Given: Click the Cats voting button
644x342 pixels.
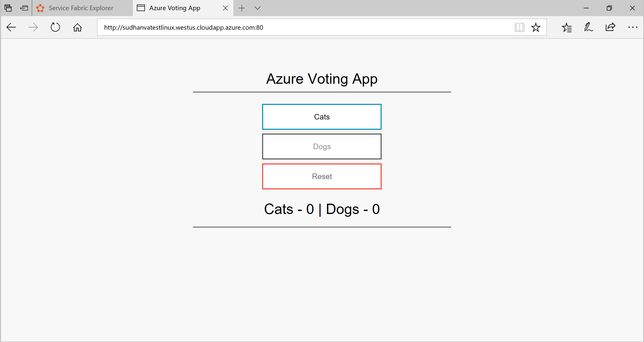Looking at the screenshot, I should point(321,116).
